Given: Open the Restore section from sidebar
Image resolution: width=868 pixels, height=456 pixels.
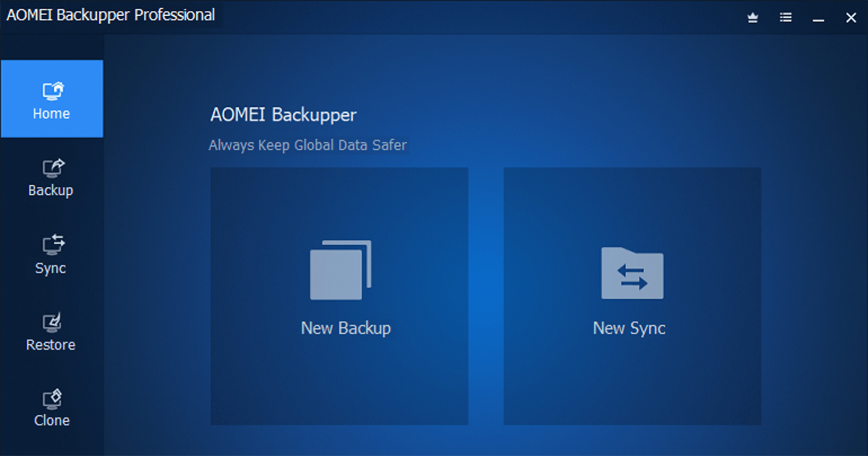Looking at the screenshot, I should coord(51,332).
